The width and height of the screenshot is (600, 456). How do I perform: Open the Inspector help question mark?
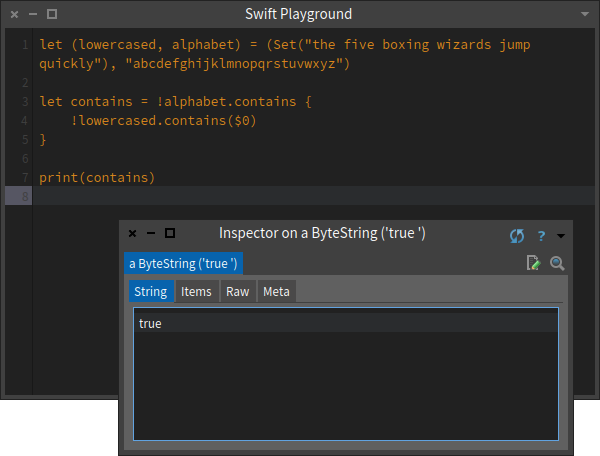(x=541, y=236)
